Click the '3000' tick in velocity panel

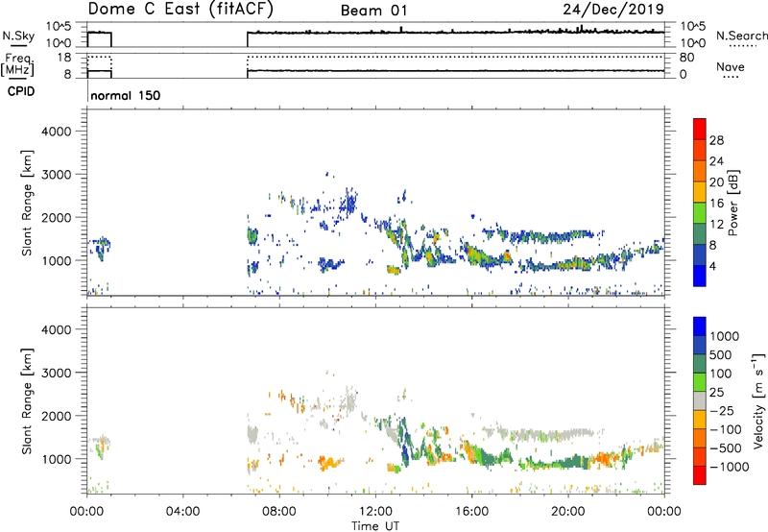tap(56, 373)
